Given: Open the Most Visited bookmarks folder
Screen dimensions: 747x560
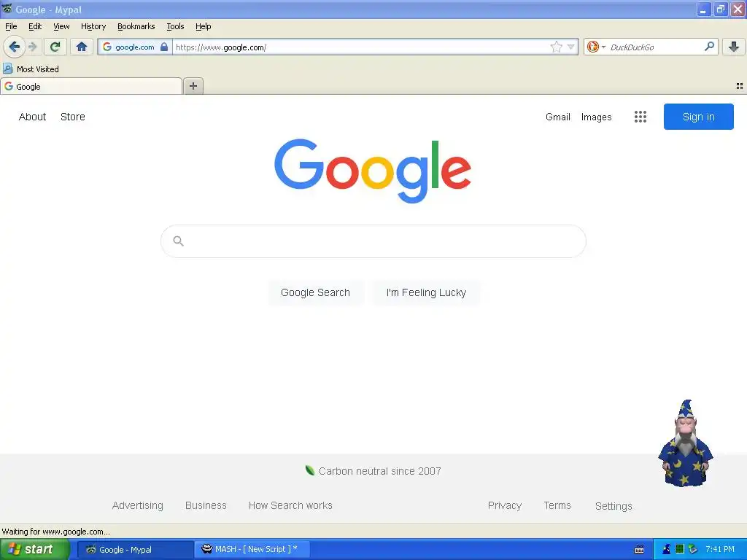Looking at the screenshot, I should click(x=31, y=69).
